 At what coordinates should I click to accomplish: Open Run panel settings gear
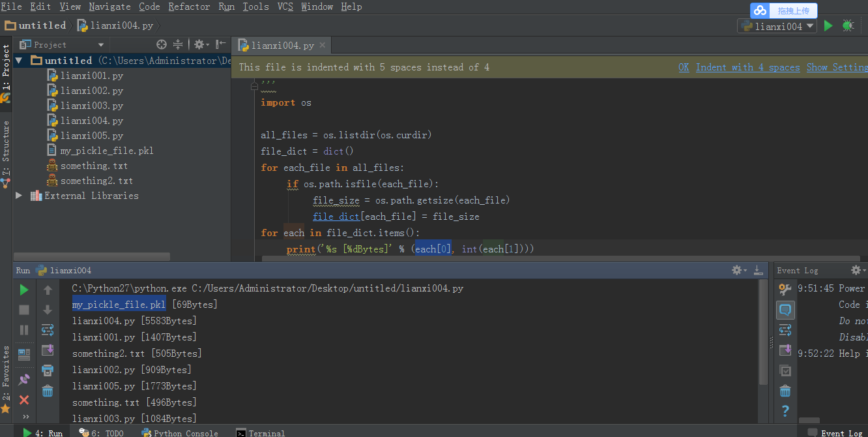(x=739, y=270)
